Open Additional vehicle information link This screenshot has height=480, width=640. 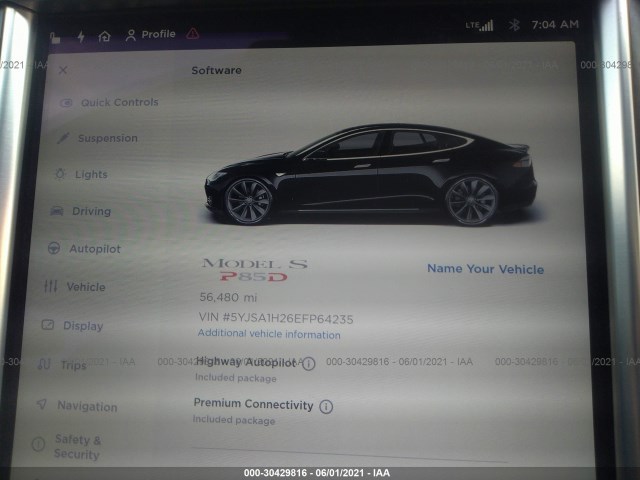click(269, 334)
